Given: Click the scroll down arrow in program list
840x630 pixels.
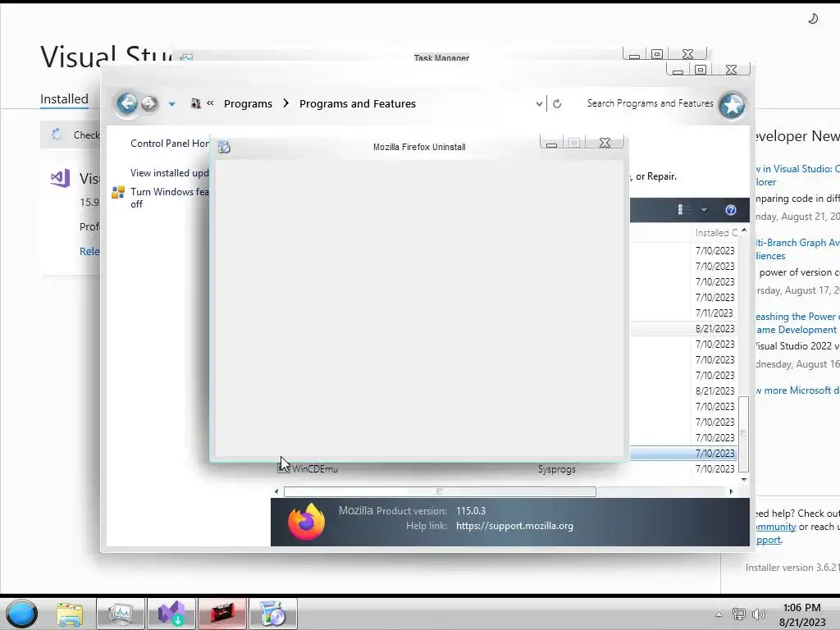Looking at the screenshot, I should tap(744, 479).
